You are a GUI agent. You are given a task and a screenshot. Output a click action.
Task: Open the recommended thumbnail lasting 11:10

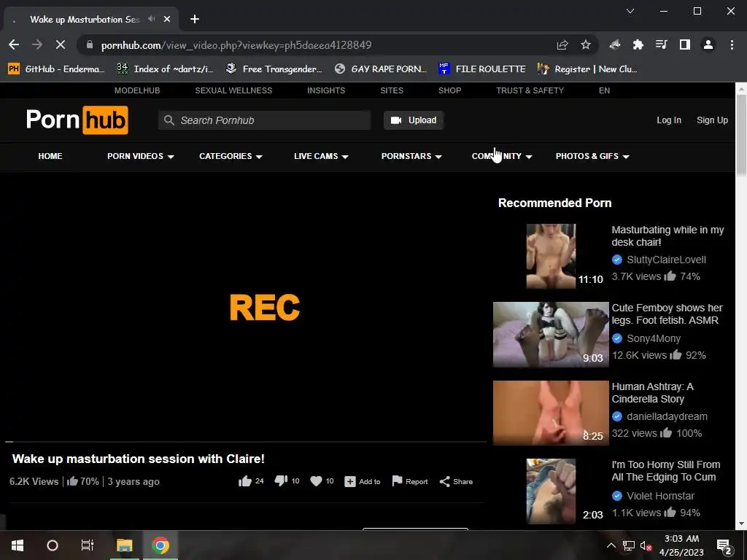coord(551,256)
